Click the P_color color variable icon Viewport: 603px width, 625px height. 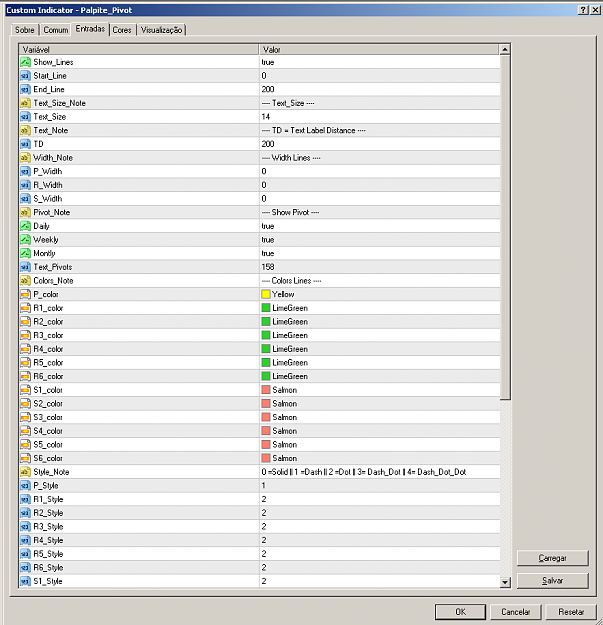pyautogui.click(x=26, y=294)
